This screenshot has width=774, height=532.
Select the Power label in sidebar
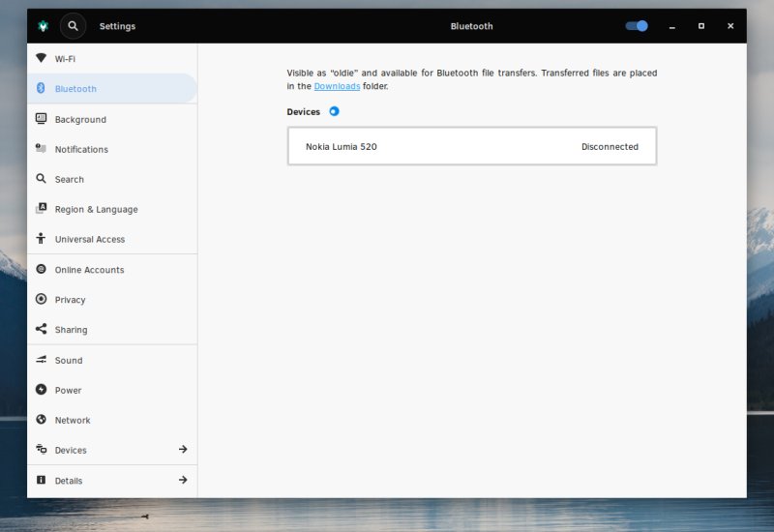(x=68, y=391)
